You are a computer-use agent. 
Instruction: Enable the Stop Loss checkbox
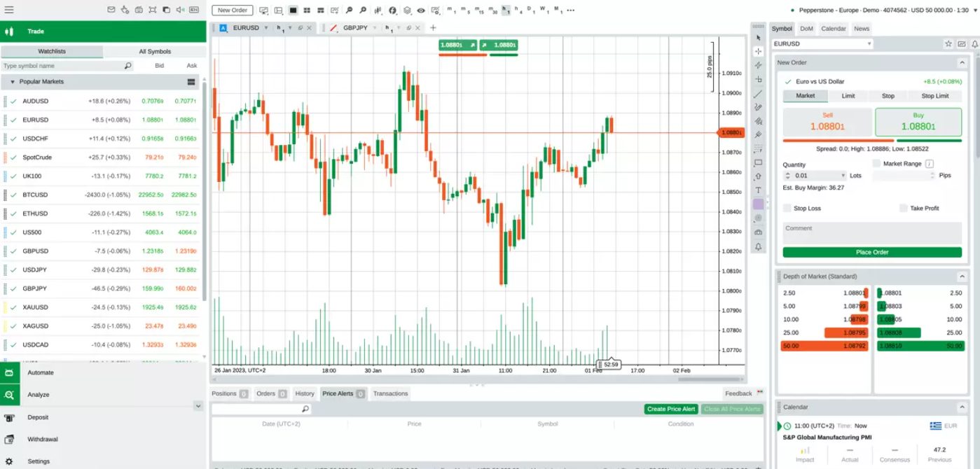(x=787, y=208)
